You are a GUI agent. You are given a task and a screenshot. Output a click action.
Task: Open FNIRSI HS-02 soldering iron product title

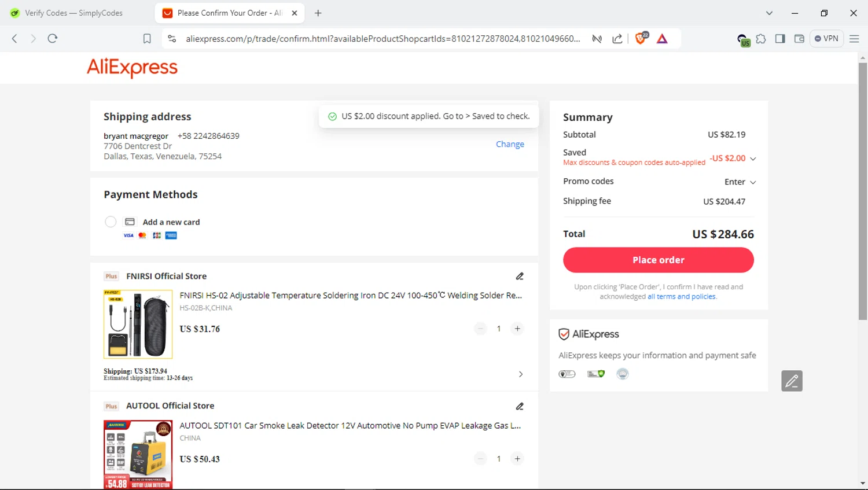coord(351,295)
